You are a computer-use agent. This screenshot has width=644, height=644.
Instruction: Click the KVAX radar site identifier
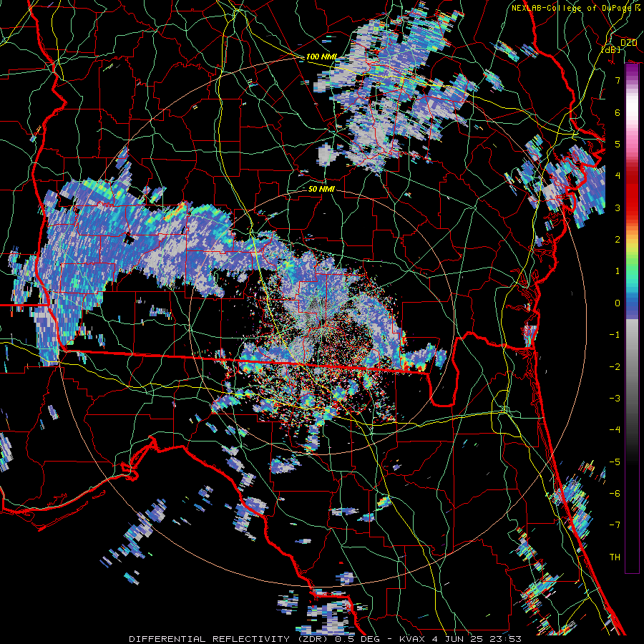(412, 639)
